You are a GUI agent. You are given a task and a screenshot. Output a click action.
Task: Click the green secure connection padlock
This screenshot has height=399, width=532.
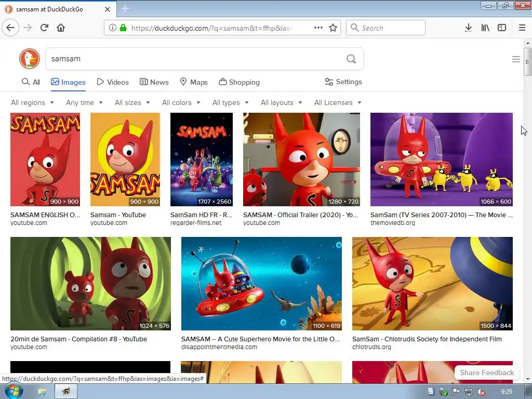click(x=123, y=28)
